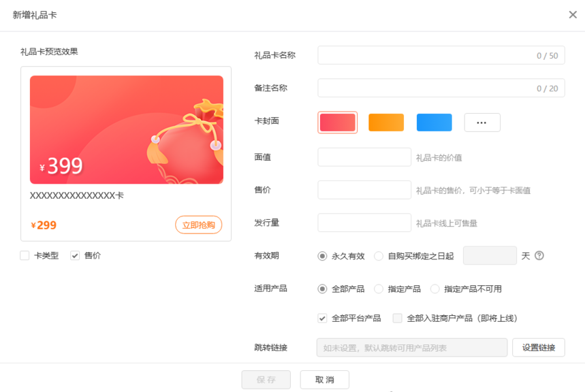Close the 新增礼品卡 dialog
Screen dimensions: 585x392
pyautogui.click(x=573, y=14)
